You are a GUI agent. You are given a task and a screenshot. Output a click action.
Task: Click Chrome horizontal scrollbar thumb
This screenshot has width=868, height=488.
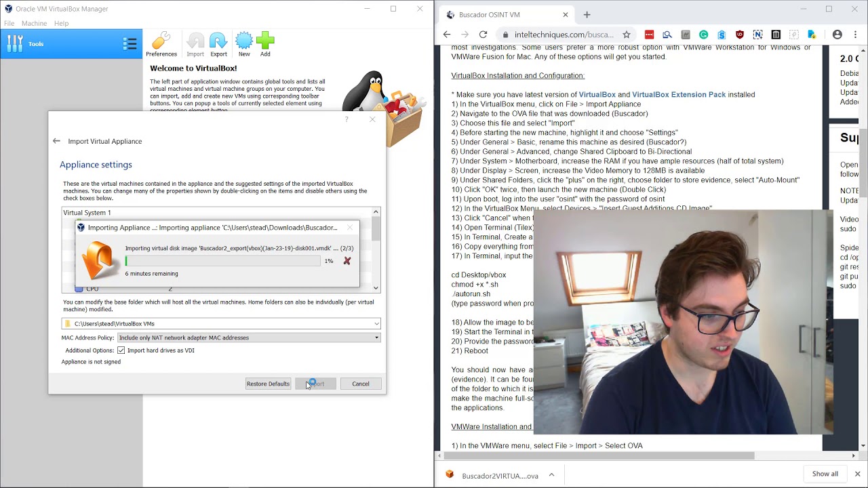[599, 455]
